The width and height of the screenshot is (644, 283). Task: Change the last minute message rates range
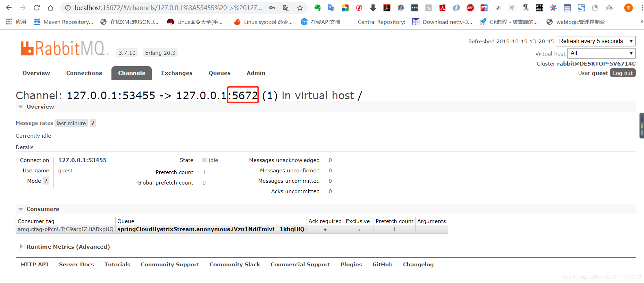point(71,123)
